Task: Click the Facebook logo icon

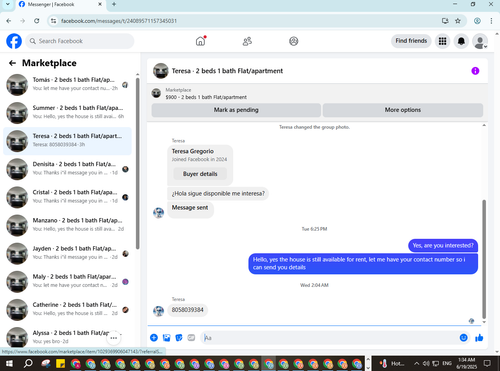Action: pyautogui.click(x=14, y=41)
